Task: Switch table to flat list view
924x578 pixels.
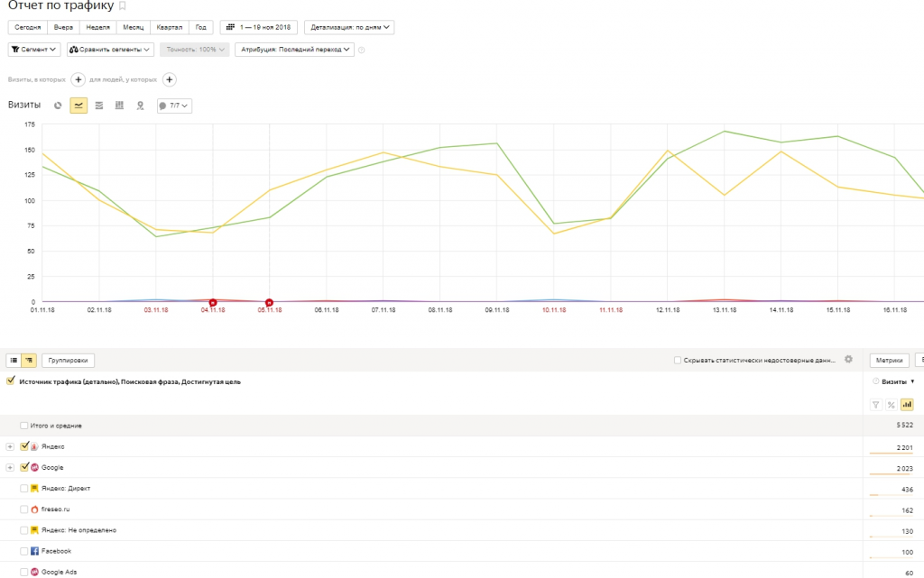Action: pyautogui.click(x=14, y=360)
